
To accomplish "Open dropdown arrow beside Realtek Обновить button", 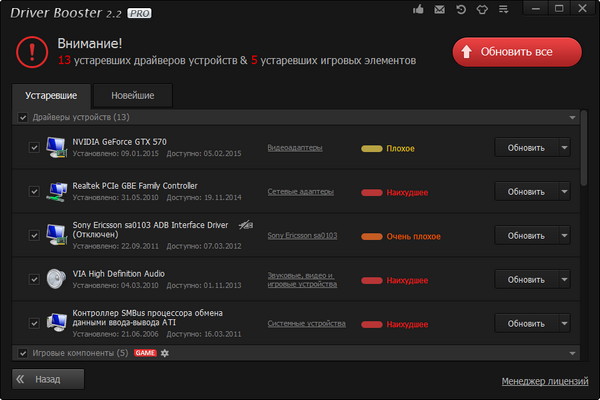I will click(564, 192).
